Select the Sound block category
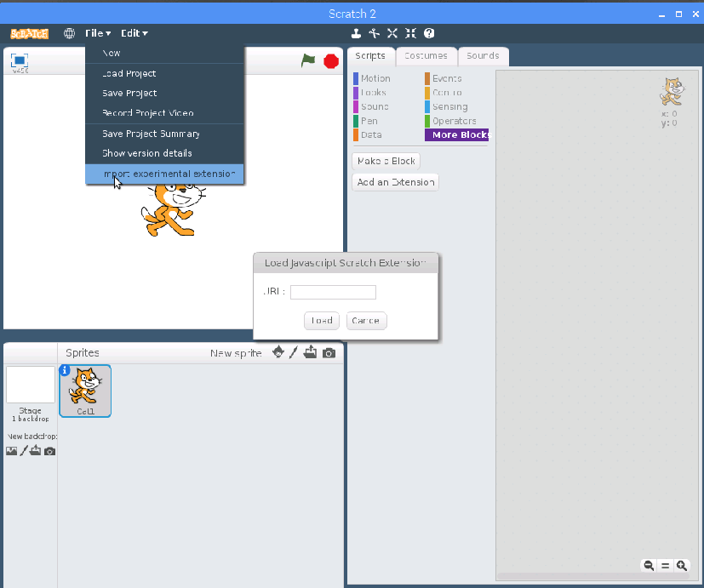Image resolution: width=704 pixels, height=588 pixels. (371, 107)
